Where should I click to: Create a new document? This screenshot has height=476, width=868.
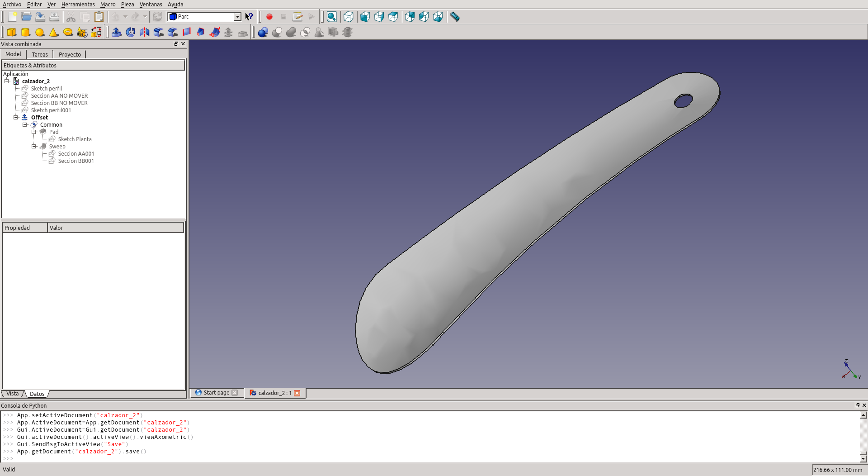point(12,17)
